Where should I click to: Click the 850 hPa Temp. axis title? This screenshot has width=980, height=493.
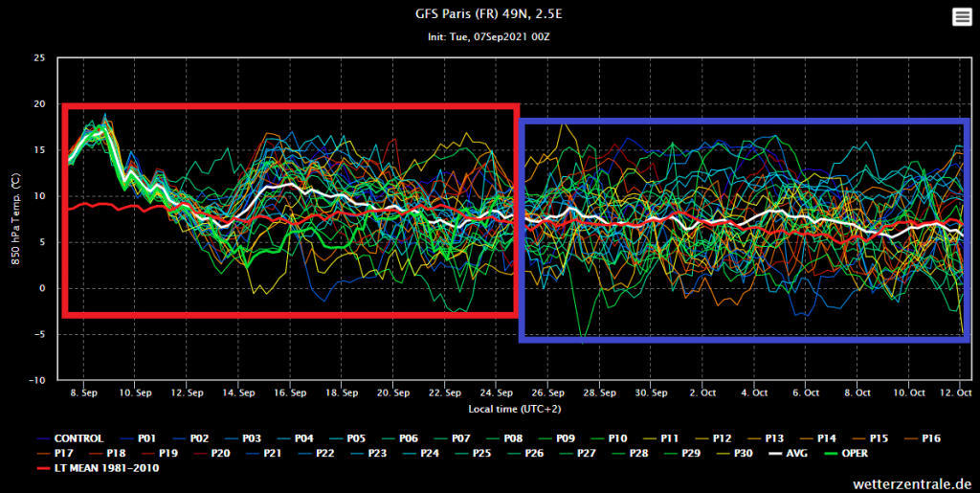click(x=16, y=218)
